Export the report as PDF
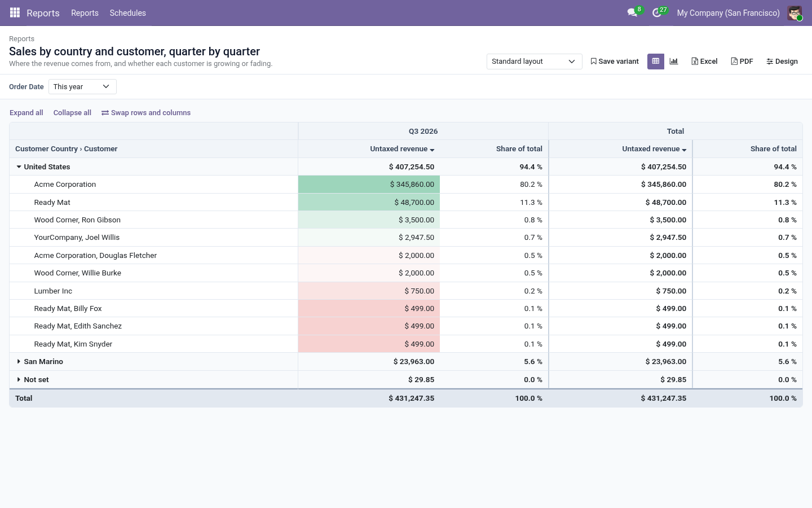The height and width of the screenshot is (508, 812). coord(742,62)
